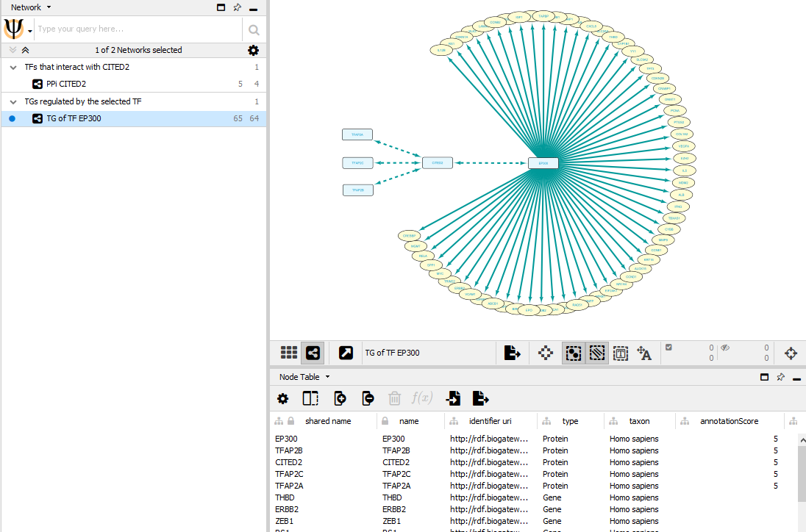Click the CITED2 row's identifier uri cell
The height and width of the screenshot is (532, 806).
pyautogui.click(x=489, y=462)
